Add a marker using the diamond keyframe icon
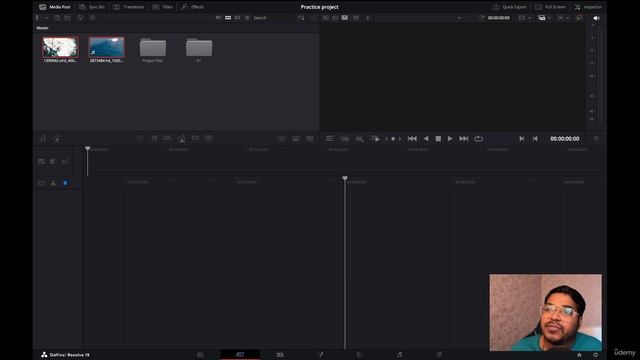640x360 pixels. (393, 139)
